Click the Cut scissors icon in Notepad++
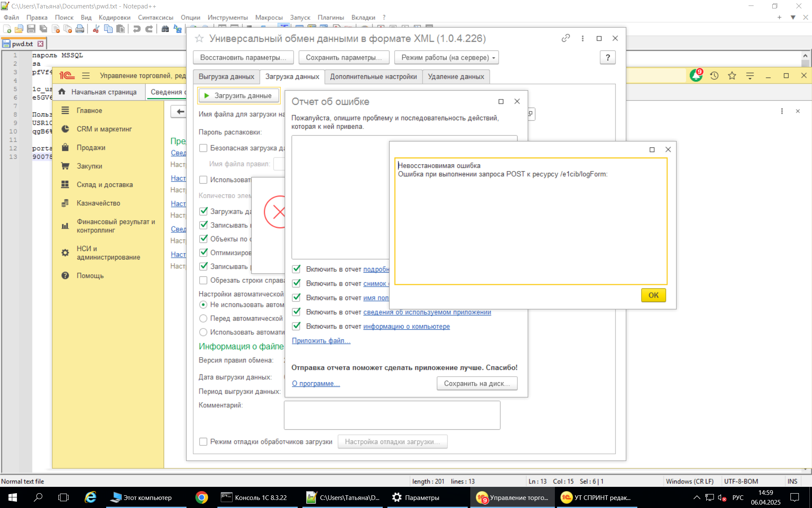 click(x=96, y=29)
